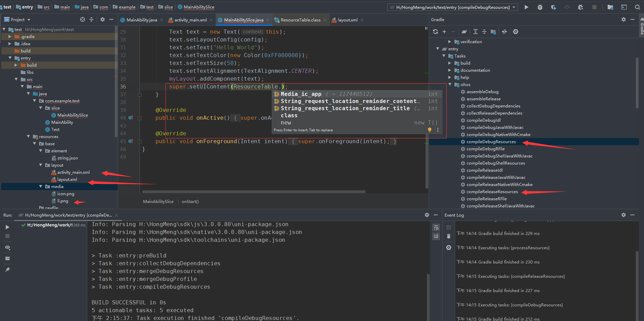Toggle Gradle offline mode icon
The height and width of the screenshot is (321, 644).
pyautogui.click(x=504, y=32)
